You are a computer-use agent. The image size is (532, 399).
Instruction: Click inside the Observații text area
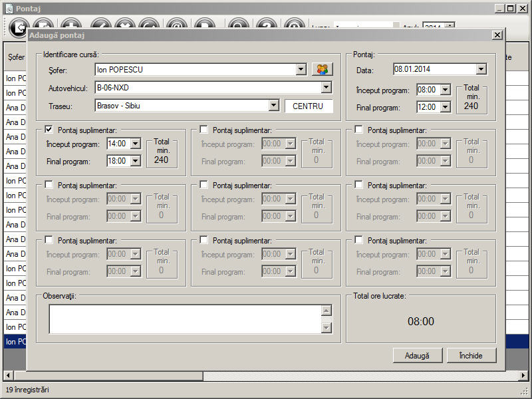(185, 319)
